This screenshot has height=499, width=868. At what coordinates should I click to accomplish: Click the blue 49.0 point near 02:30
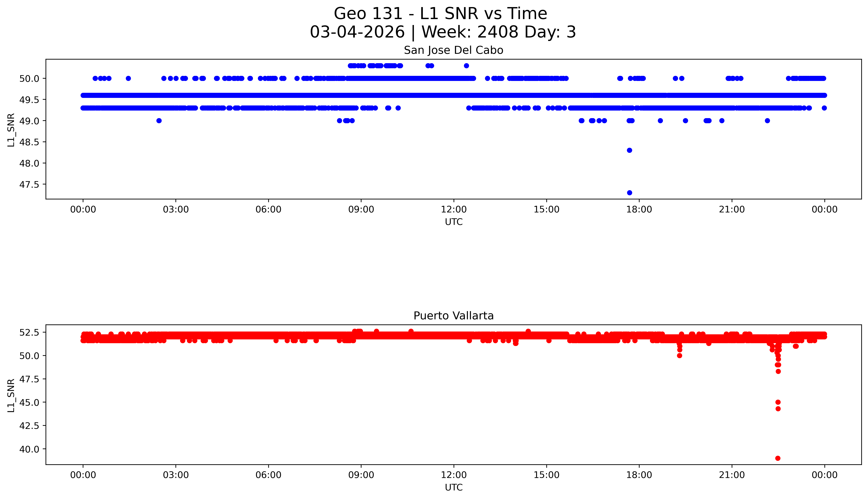point(159,121)
